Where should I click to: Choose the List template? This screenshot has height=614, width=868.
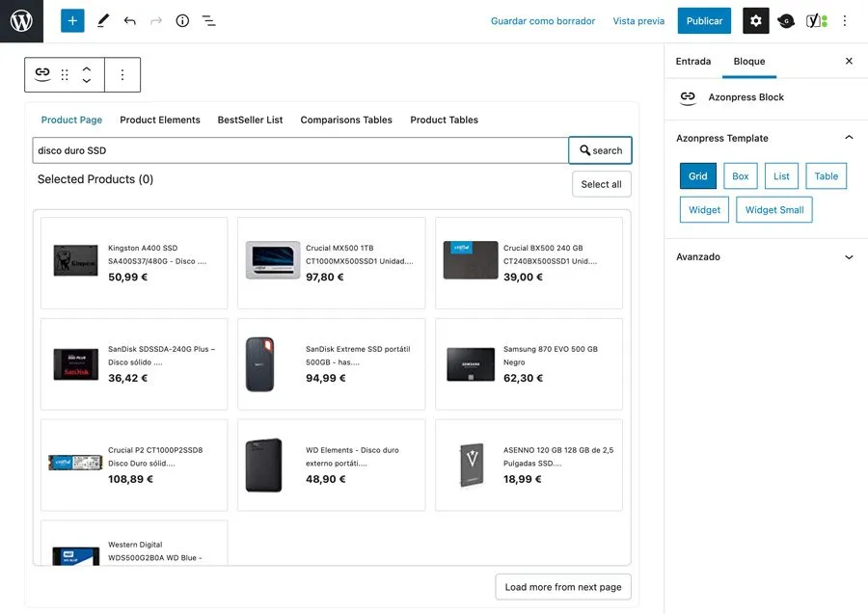781,175
